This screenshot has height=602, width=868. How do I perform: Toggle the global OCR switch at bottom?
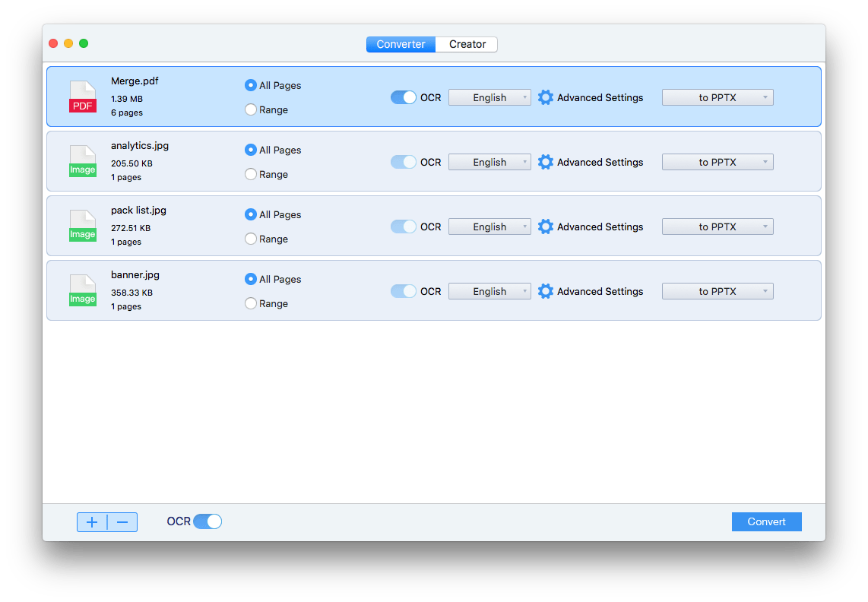click(207, 521)
